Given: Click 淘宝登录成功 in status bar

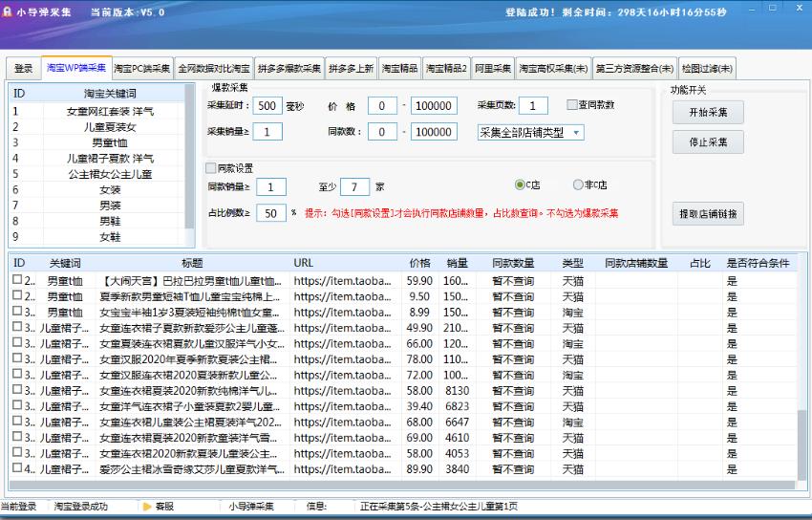Looking at the screenshot, I should tap(81, 506).
